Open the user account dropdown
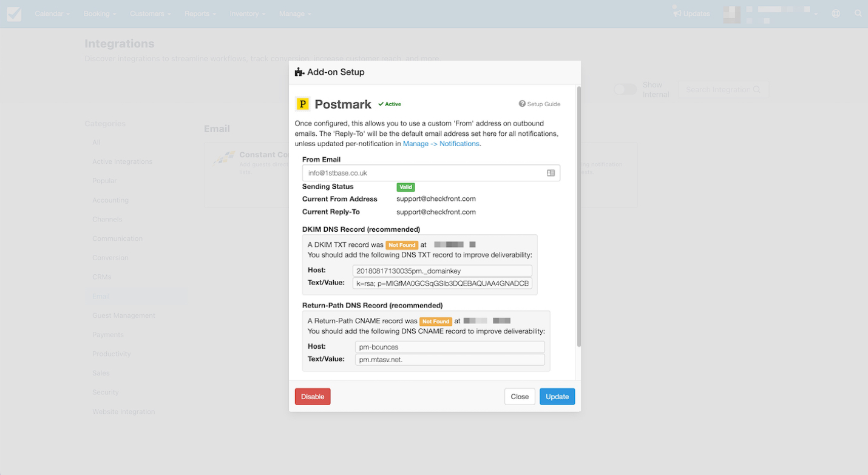 [x=771, y=14]
